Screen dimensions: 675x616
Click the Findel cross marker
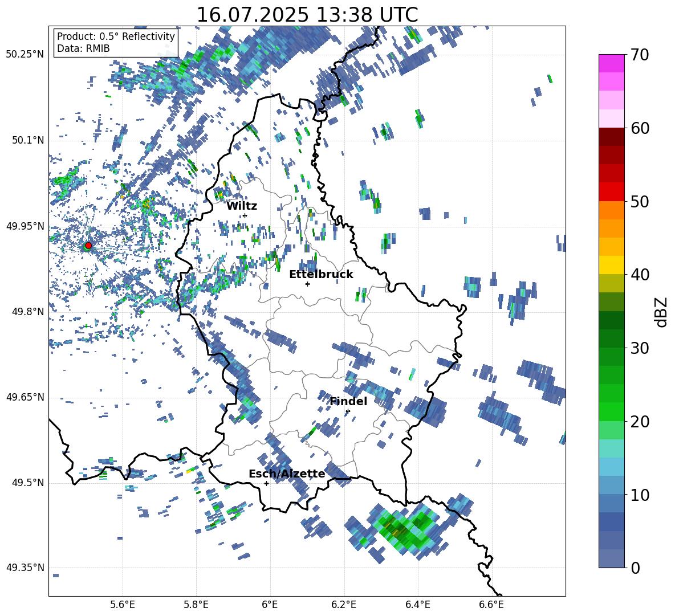348,411
